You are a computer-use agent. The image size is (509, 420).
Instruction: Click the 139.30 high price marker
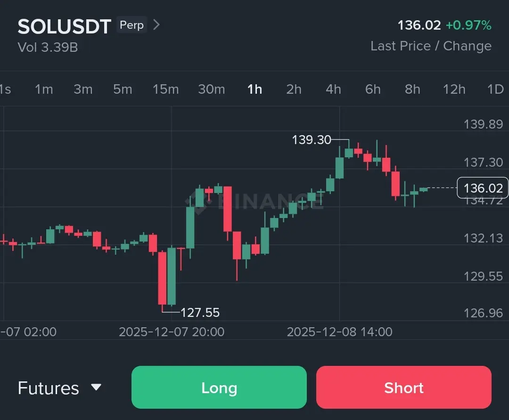(312, 140)
